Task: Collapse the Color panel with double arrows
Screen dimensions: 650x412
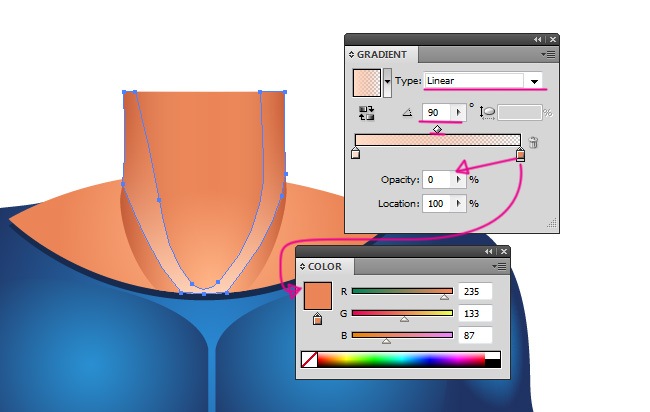Action: 490,252
